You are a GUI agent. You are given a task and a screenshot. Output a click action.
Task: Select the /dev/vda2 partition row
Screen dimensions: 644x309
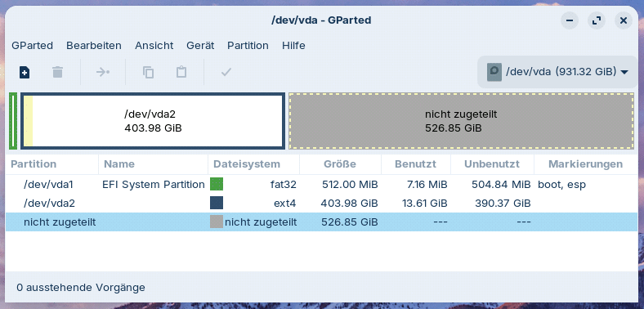321,203
